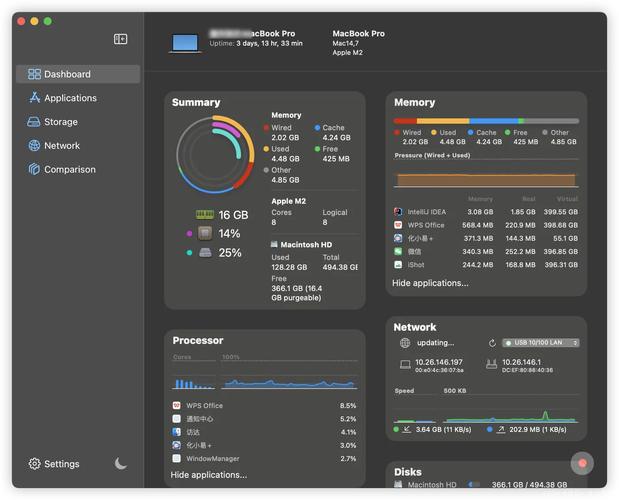Click the MacBook laptop icon in header

coord(185,43)
